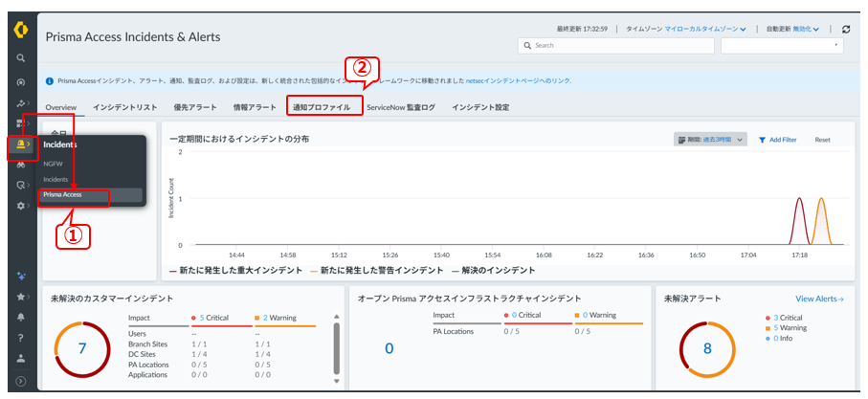Open the sidebar search magnifier icon
The height and width of the screenshot is (399, 868).
20,57
